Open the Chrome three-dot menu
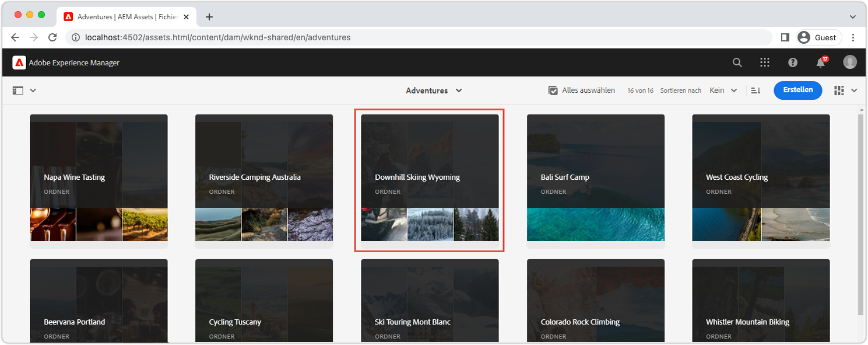Screen dimensions: 868x345 853,37
